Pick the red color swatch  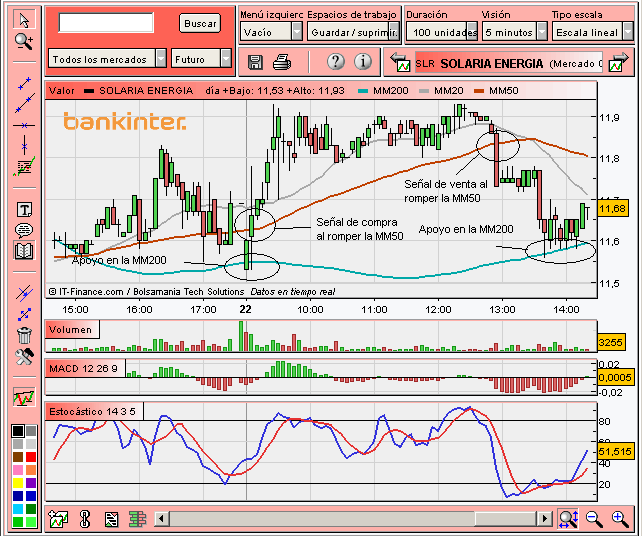coord(31,457)
